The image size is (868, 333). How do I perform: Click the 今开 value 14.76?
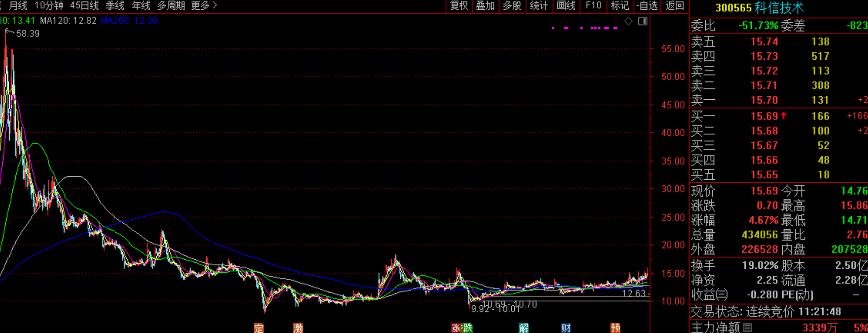click(x=854, y=191)
